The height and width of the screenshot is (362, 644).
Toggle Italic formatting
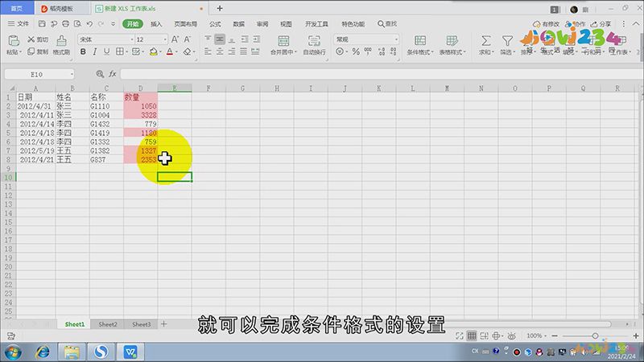95,51
